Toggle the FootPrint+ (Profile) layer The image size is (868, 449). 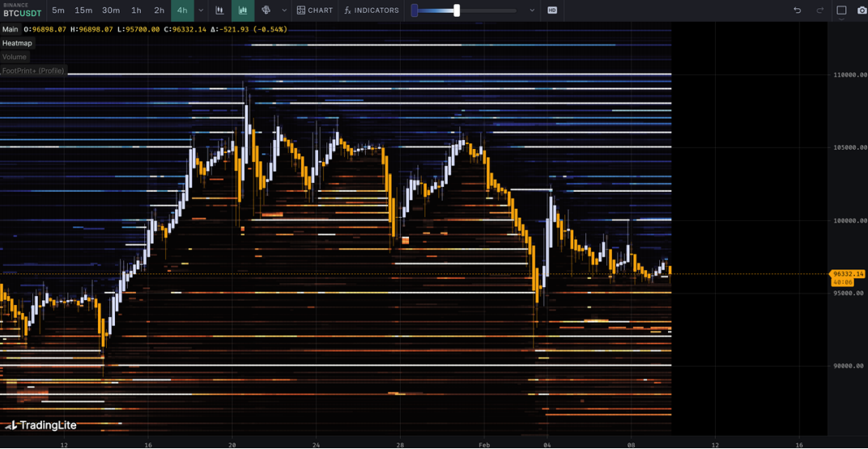tap(33, 71)
